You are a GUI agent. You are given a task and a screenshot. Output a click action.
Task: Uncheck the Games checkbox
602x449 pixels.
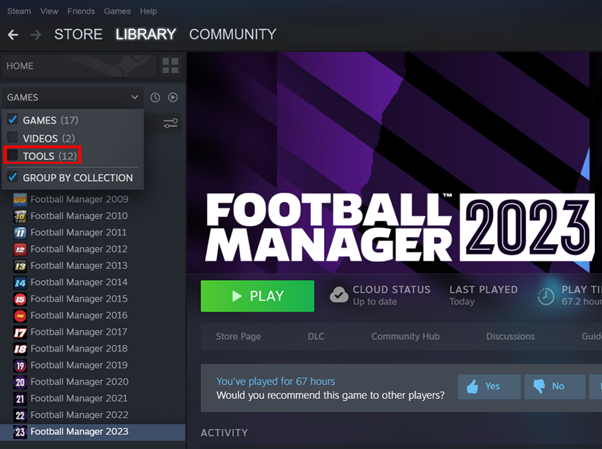13,120
